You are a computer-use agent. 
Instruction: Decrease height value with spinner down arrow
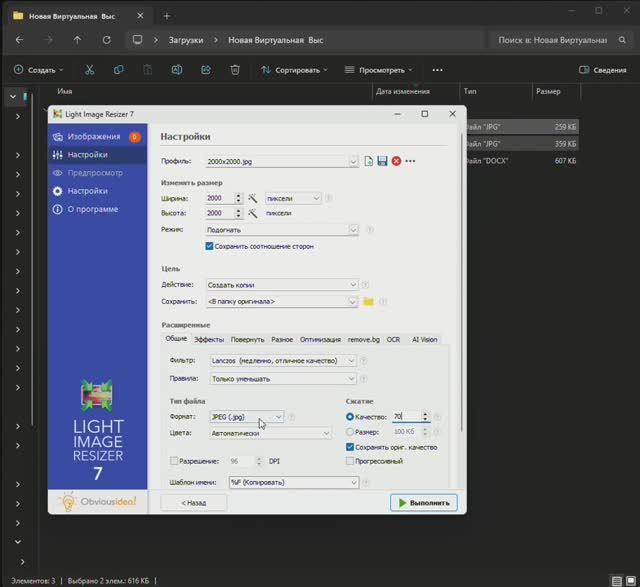pyautogui.click(x=238, y=216)
